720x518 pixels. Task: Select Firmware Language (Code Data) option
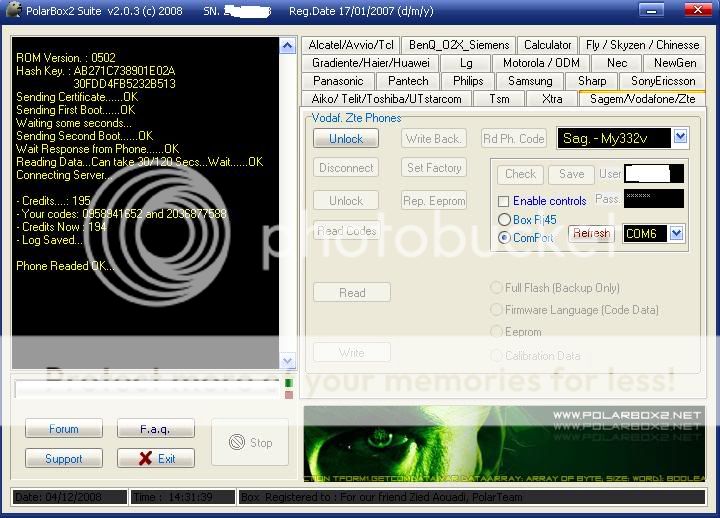(496, 310)
